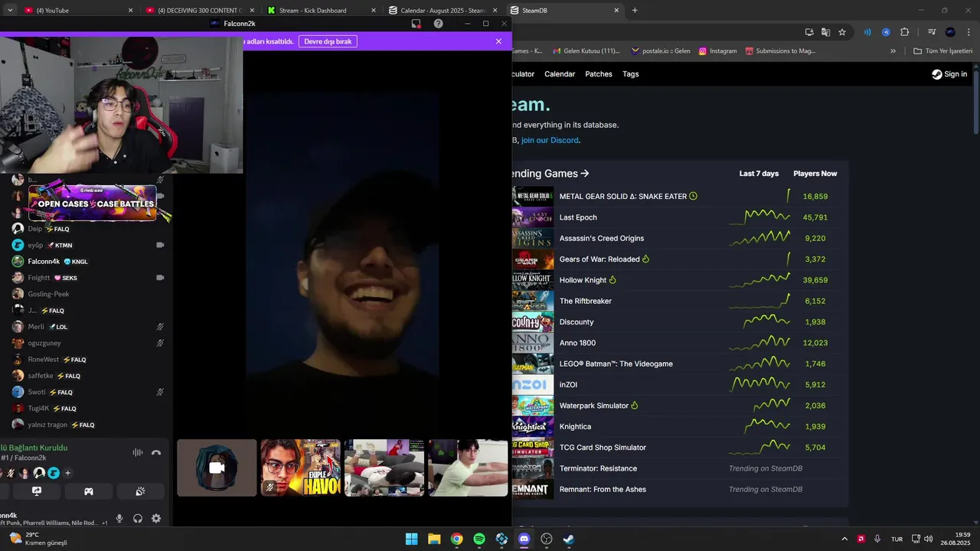
Task: Open the taskbar volume control
Action: pyautogui.click(x=928, y=539)
